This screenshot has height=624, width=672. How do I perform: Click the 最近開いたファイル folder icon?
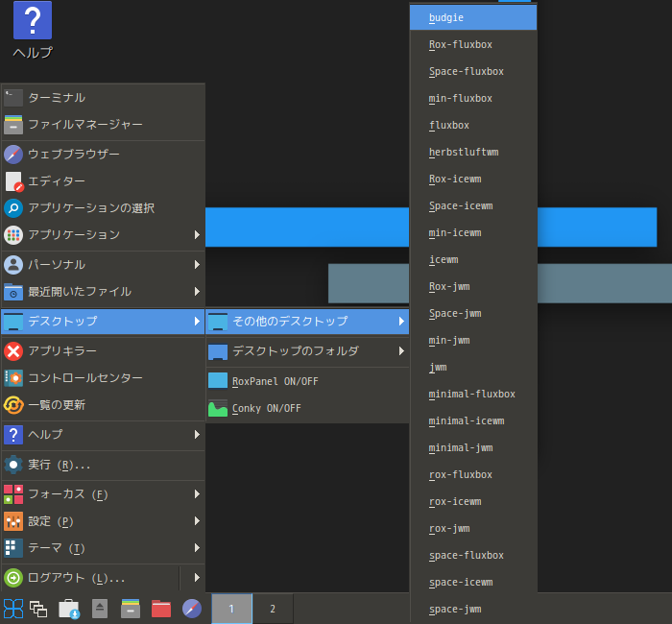[x=13, y=292]
